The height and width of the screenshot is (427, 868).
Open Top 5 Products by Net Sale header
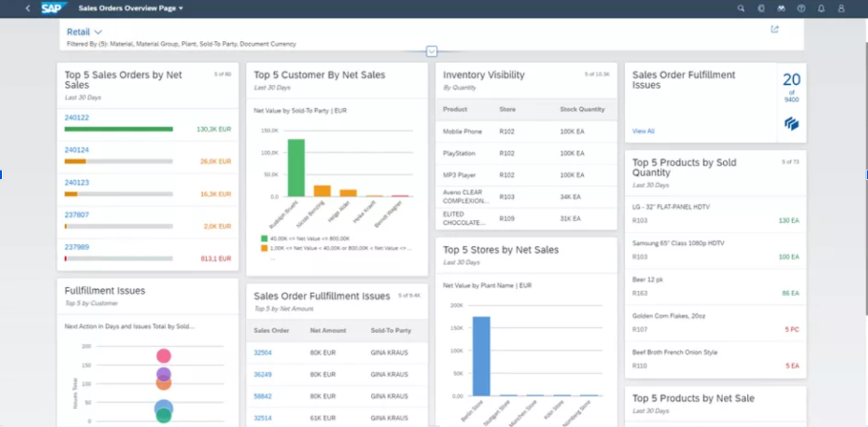(x=715, y=404)
